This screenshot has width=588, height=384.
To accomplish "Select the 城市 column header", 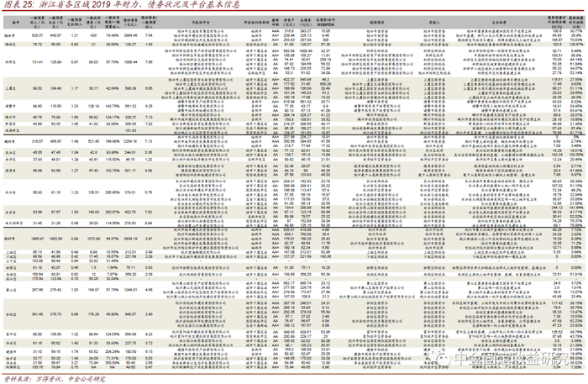I will click(14, 23).
